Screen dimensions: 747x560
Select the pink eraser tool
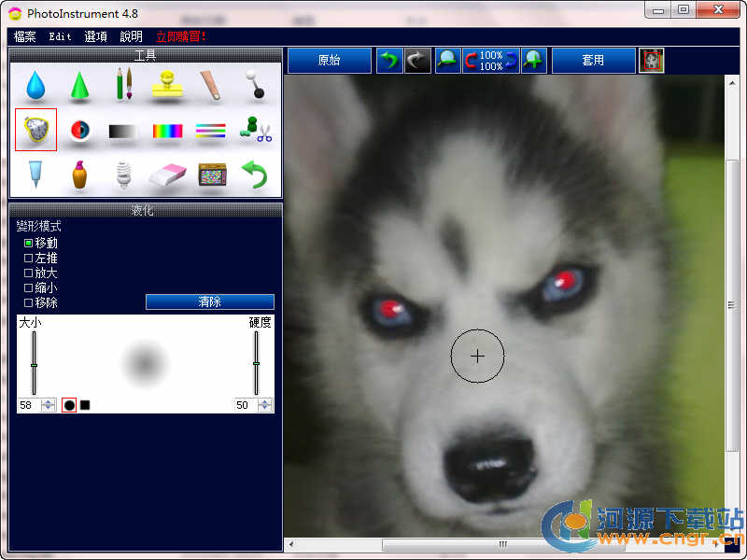click(168, 175)
